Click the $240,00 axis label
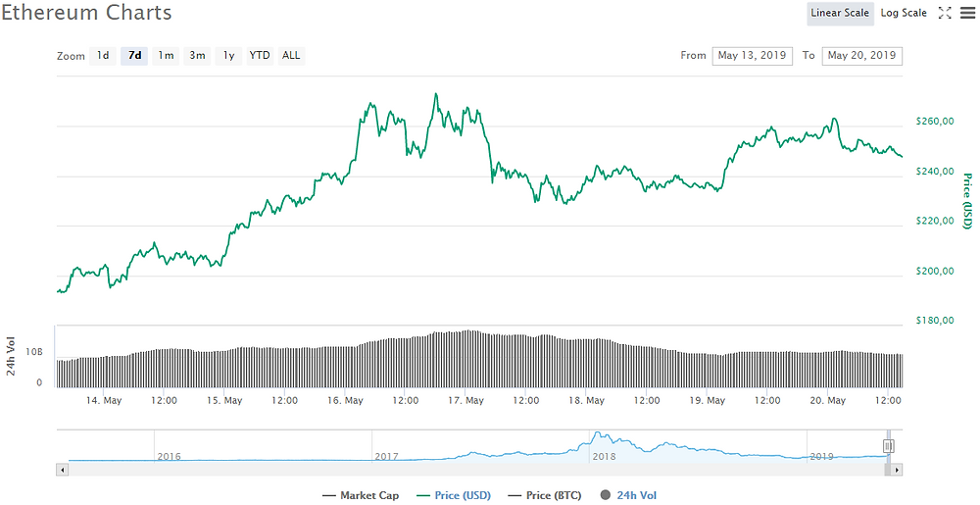The width and height of the screenshot is (980, 505). click(x=936, y=172)
